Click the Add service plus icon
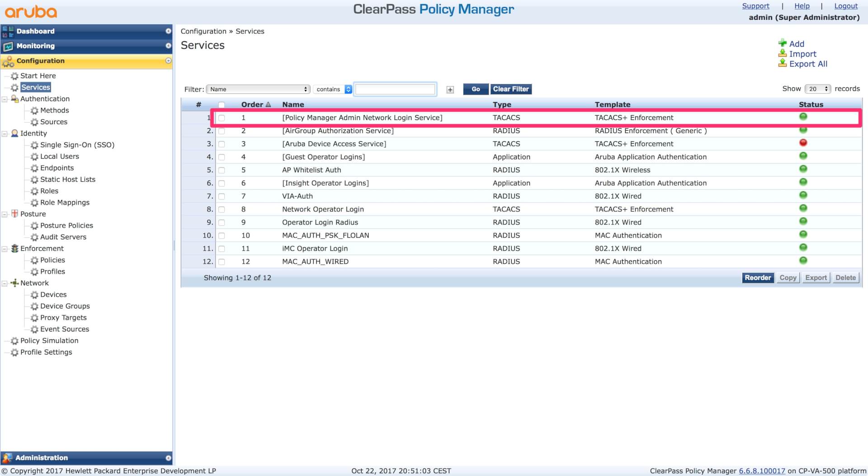The height and width of the screenshot is (476, 868). (x=782, y=43)
